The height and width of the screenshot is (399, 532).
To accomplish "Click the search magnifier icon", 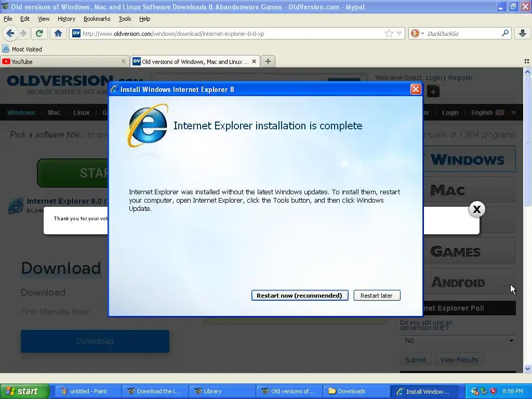I will click(505, 33).
